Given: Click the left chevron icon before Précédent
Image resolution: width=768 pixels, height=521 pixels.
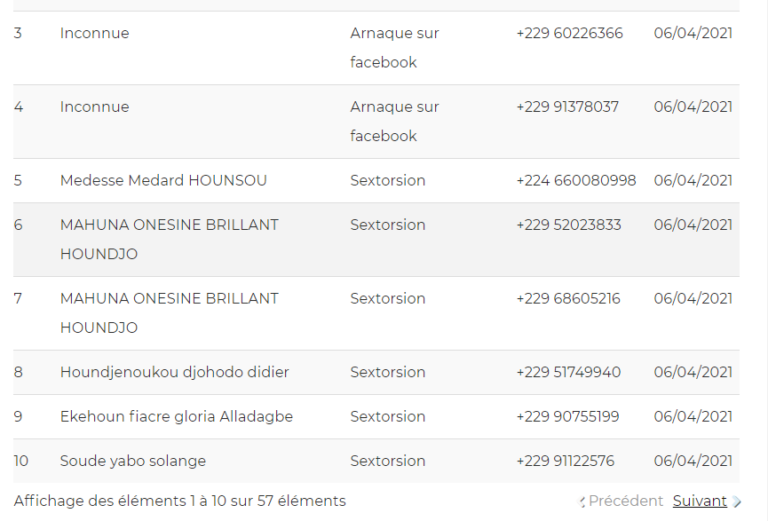Looking at the screenshot, I should (x=582, y=502).
